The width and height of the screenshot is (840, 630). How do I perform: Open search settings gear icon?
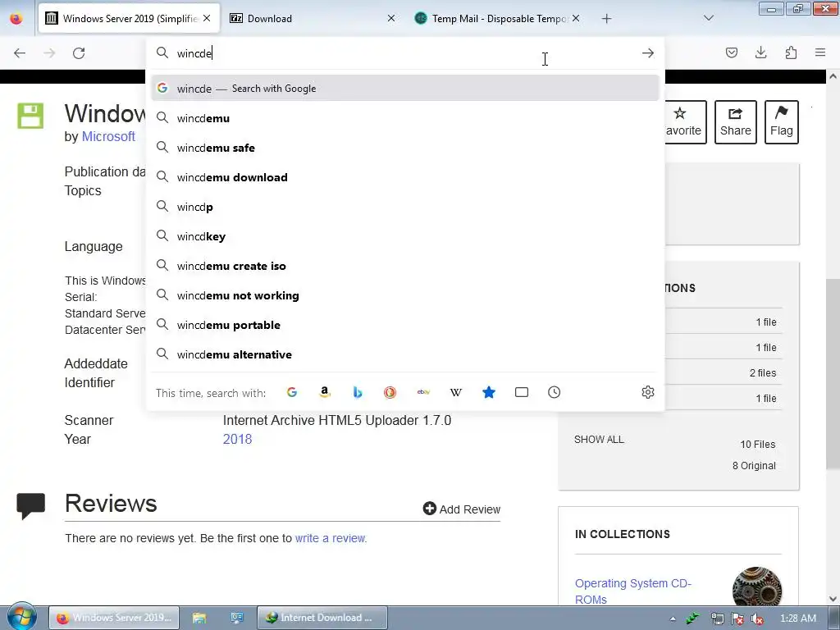(x=648, y=392)
